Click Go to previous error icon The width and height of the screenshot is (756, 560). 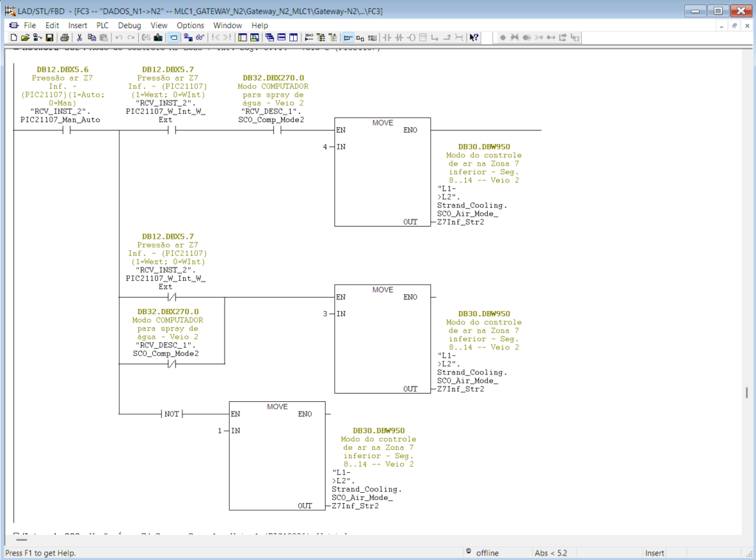pyautogui.click(x=216, y=38)
